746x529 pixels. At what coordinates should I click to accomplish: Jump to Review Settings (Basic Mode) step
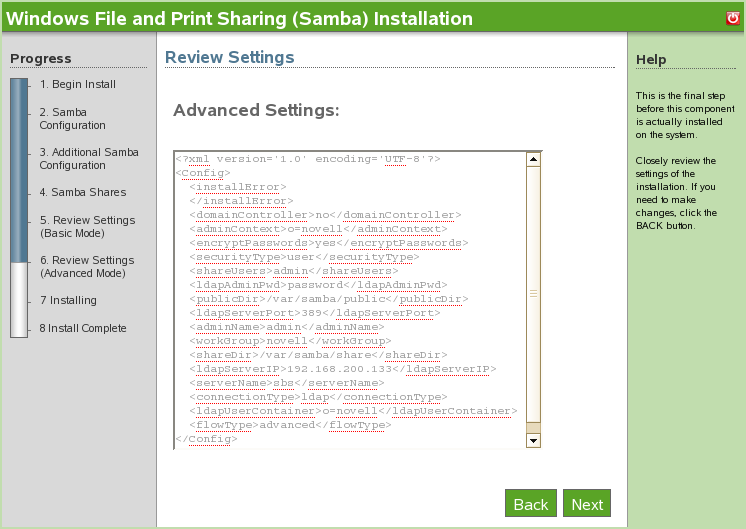[x=87, y=226]
